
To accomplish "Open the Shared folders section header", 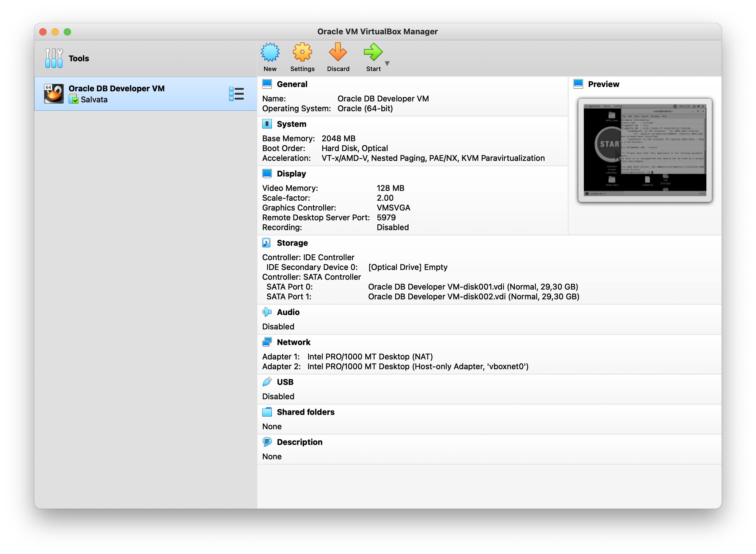I will pyautogui.click(x=305, y=412).
